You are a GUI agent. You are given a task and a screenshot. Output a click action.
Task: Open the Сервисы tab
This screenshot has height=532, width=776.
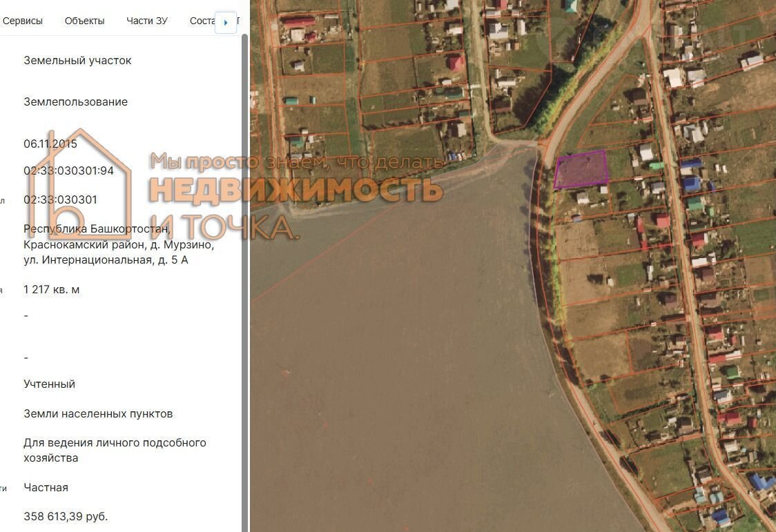point(23,21)
